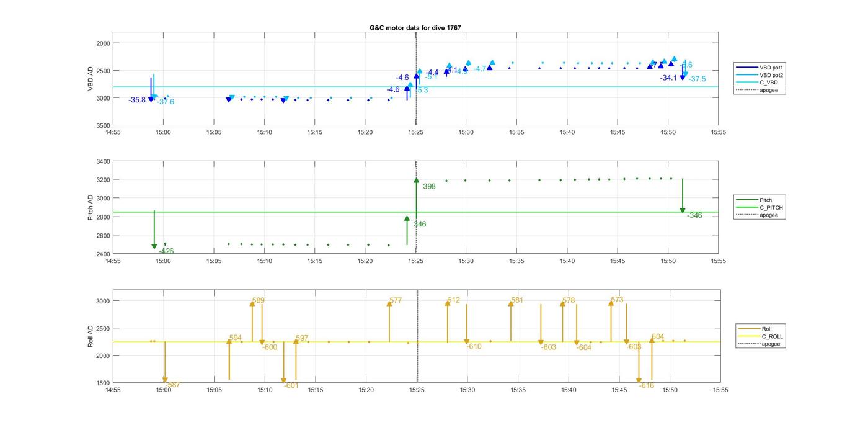
Task: Click the '-616' roll data label
Action: coord(646,385)
